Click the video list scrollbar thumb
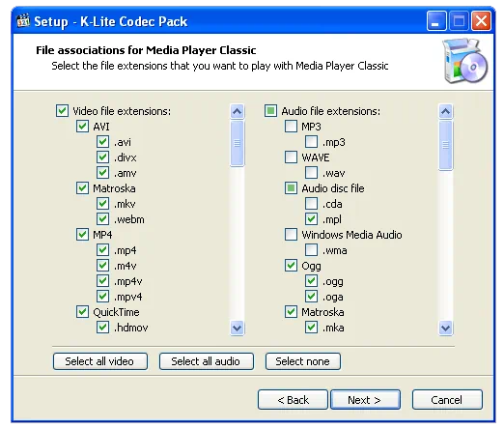This screenshot has width=504, height=429. [238, 143]
